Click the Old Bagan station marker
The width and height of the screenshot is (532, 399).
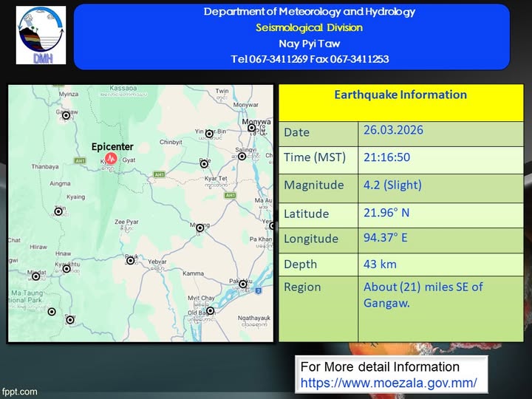(x=211, y=311)
